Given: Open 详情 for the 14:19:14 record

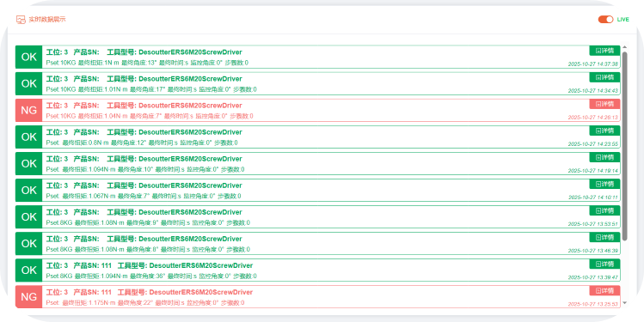Looking at the screenshot, I should [x=604, y=157].
